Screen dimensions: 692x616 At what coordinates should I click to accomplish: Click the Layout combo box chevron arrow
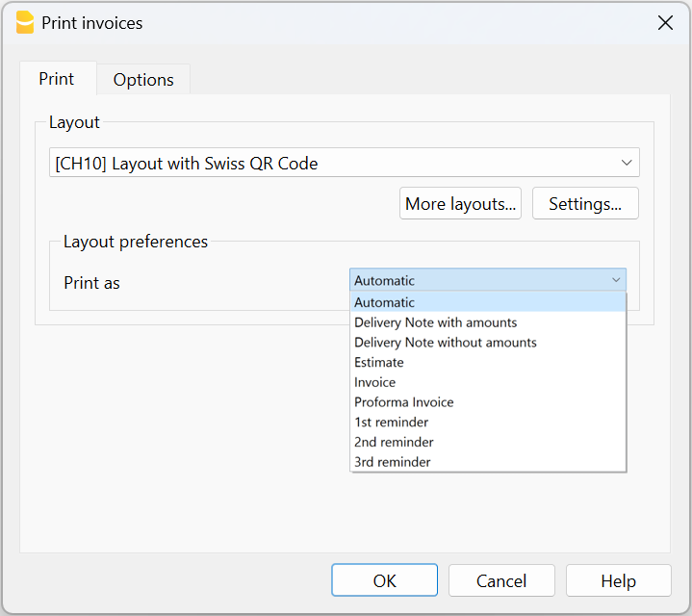627,163
